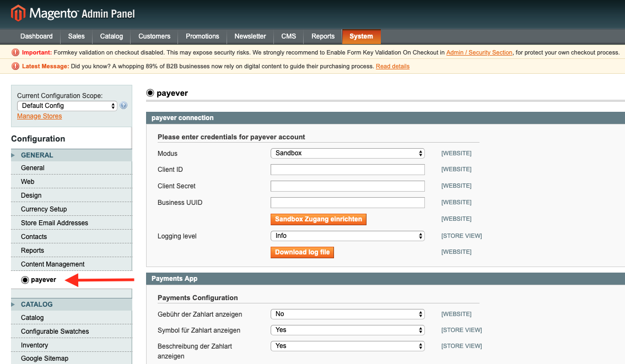Open Design configuration in sidebar
The height and width of the screenshot is (364, 625).
click(72, 195)
